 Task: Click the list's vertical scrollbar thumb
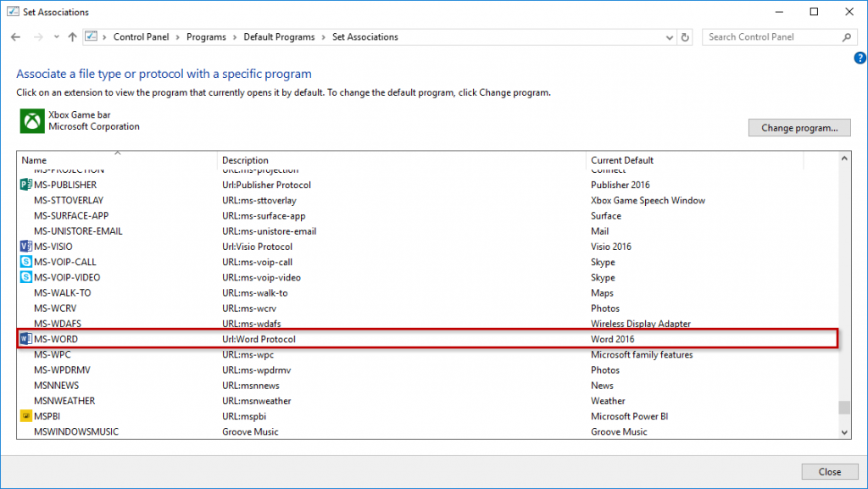pos(843,408)
